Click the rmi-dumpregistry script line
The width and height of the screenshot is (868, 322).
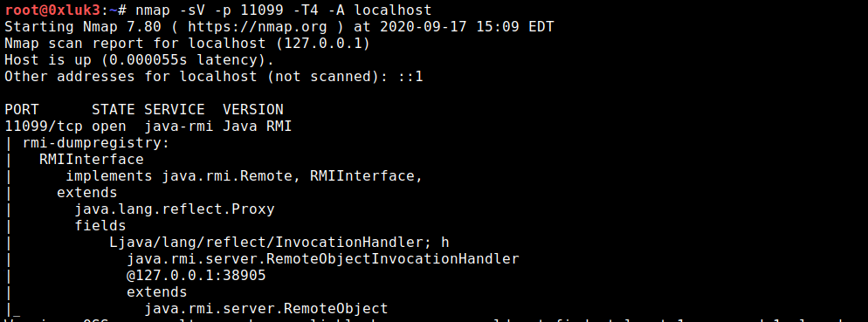95,143
